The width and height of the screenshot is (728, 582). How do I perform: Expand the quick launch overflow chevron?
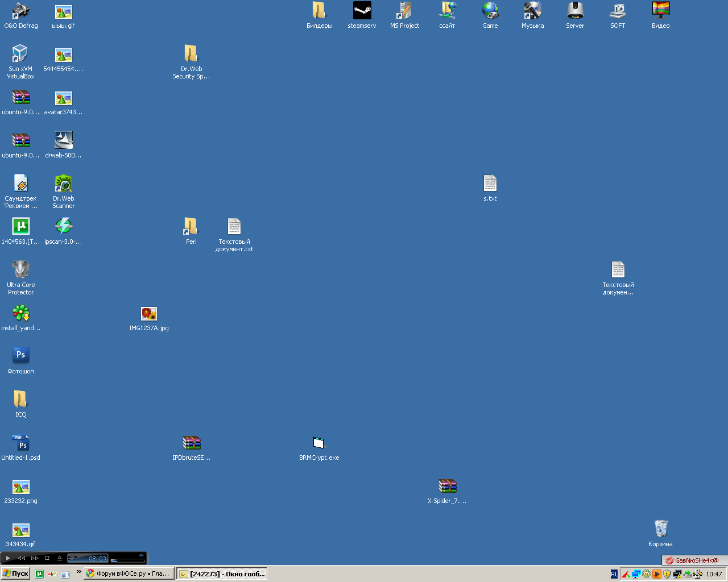click(78, 572)
